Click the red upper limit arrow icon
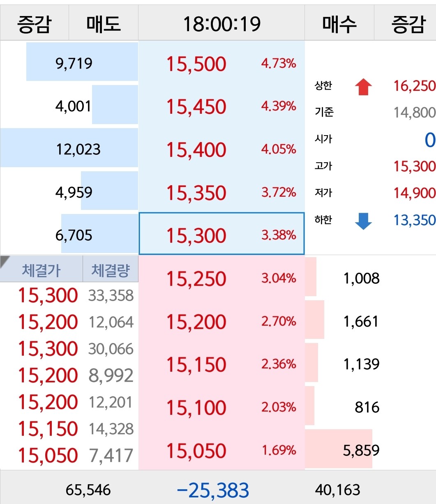Viewport: 436px width, 504px height. click(x=363, y=87)
